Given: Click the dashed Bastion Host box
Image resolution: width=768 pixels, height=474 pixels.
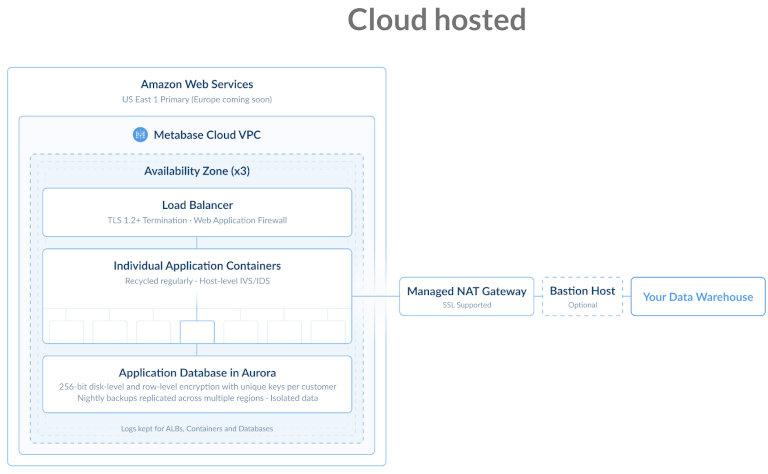Looking at the screenshot, I should click(582, 296).
